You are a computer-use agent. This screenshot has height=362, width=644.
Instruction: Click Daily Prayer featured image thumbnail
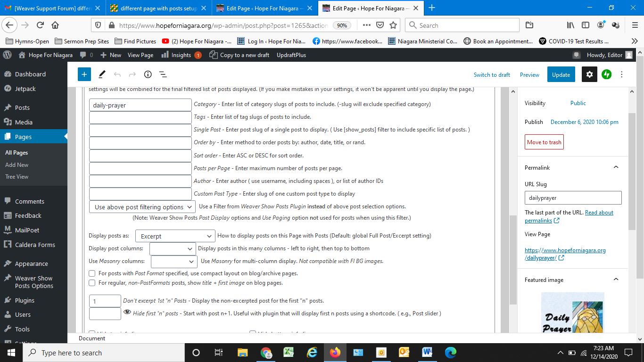572,313
